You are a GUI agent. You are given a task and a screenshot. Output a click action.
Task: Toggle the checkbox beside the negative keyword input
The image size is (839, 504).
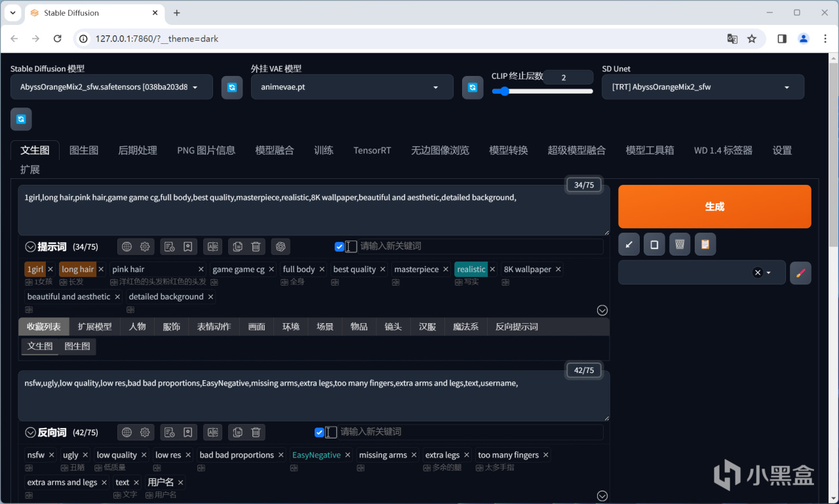click(319, 432)
